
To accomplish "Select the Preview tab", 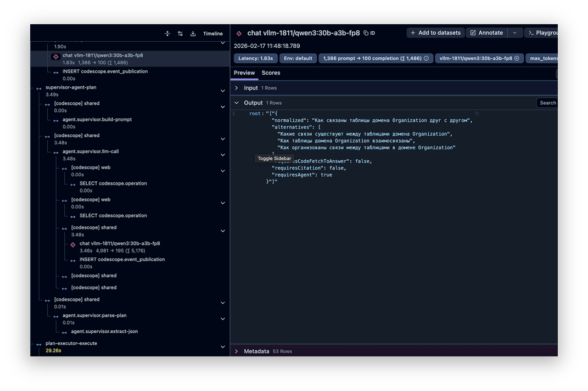I will 244,73.
